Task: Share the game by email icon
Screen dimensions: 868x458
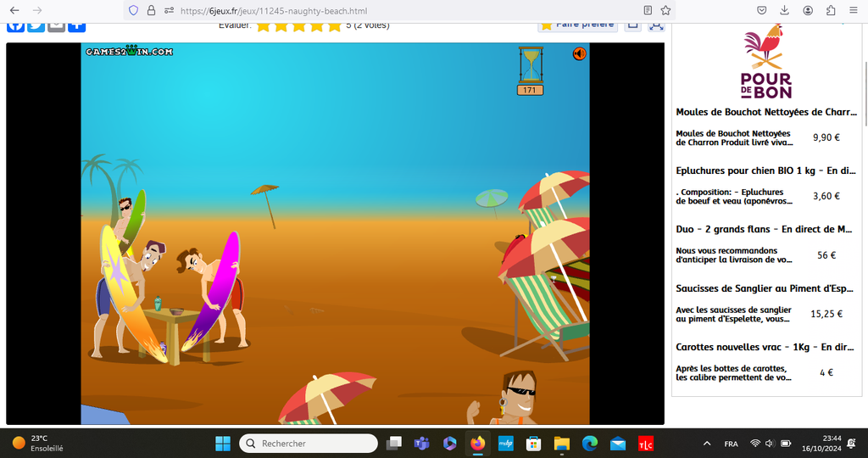Action: 57,25
